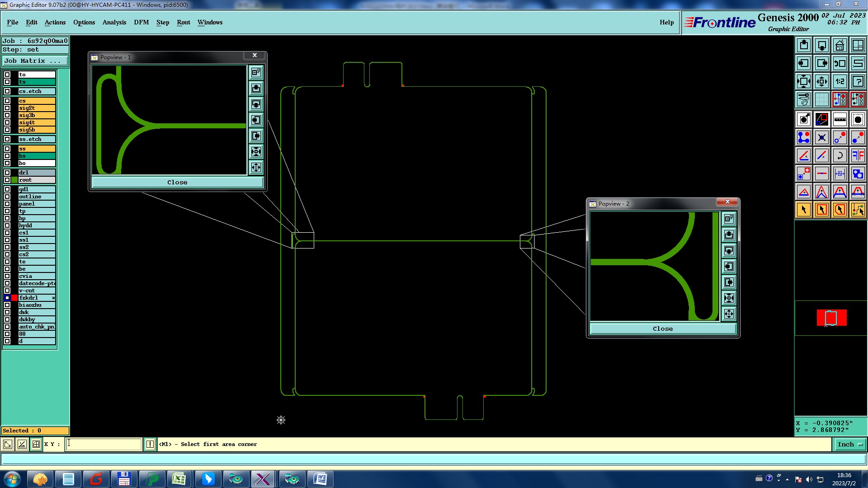Viewport: 868px width, 488px height.
Task: Click the mirror feature tool icon
Action: coord(858,155)
